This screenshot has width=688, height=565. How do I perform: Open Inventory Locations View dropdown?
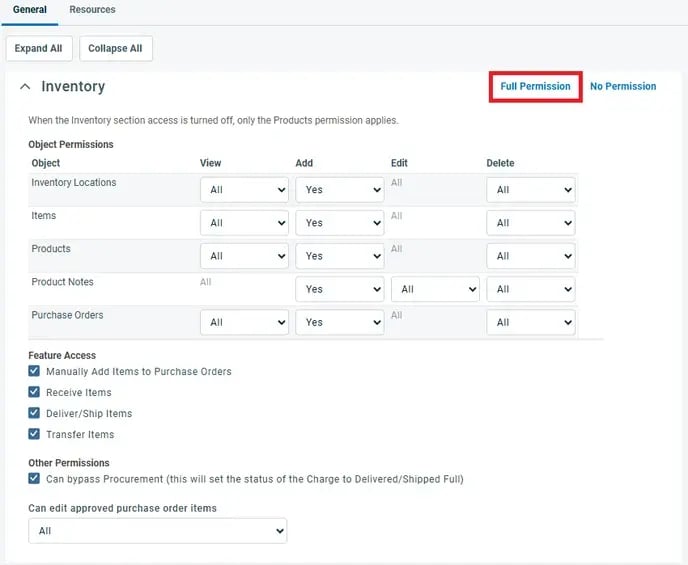click(x=244, y=190)
